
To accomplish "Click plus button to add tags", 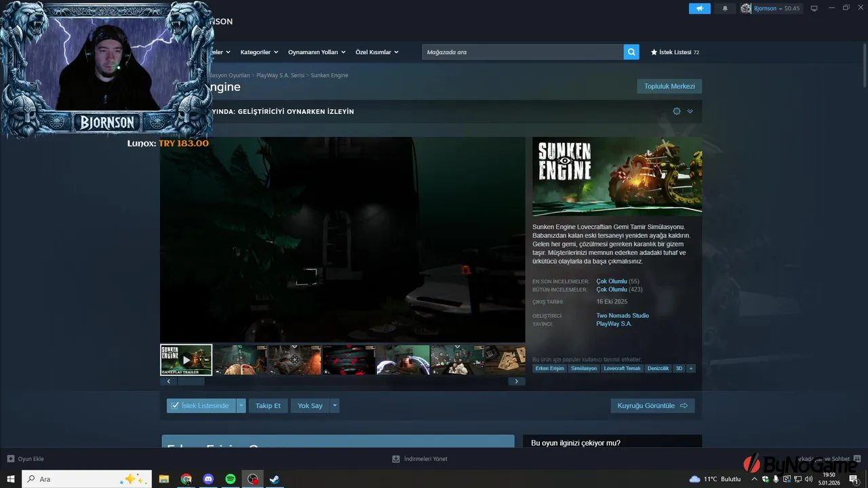I will (x=691, y=369).
